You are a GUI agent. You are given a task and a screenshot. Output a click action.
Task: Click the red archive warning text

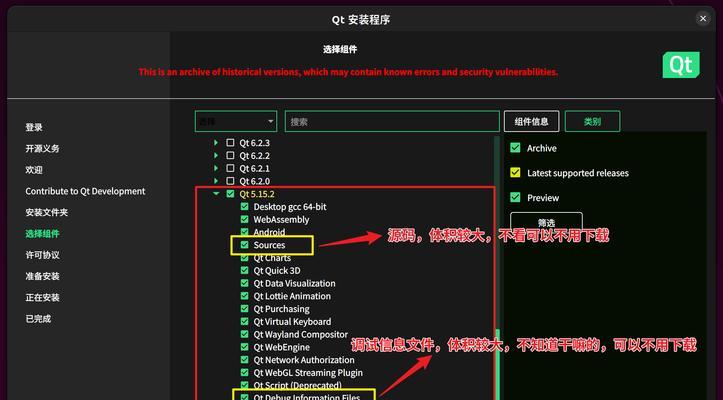pos(348,72)
